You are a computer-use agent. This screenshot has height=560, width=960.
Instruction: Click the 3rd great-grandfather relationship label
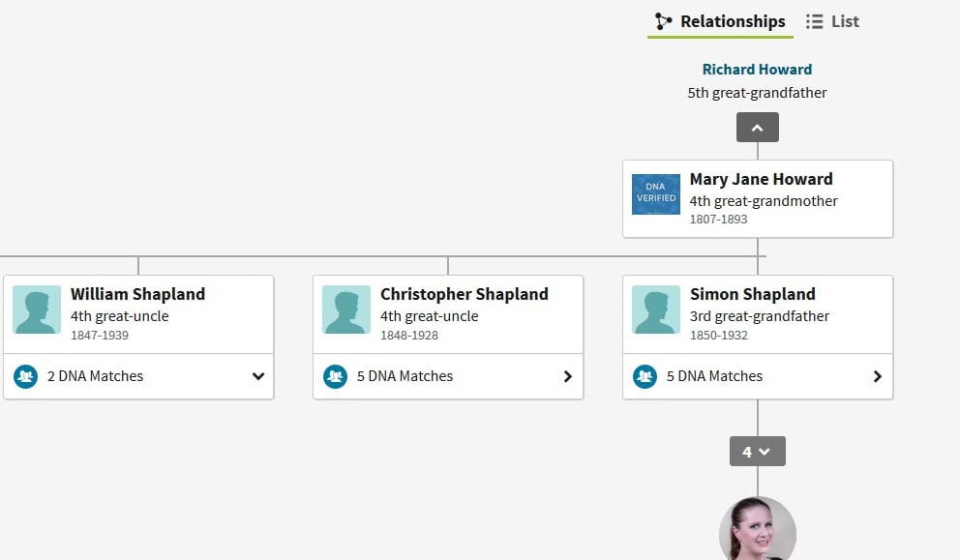coord(759,316)
